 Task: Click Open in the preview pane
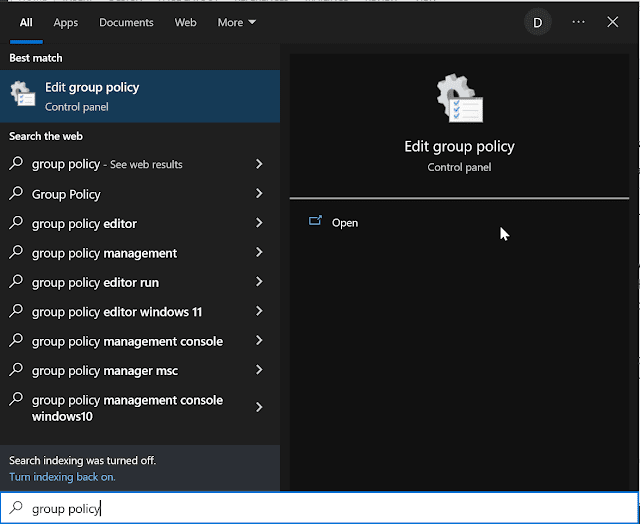point(345,223)
